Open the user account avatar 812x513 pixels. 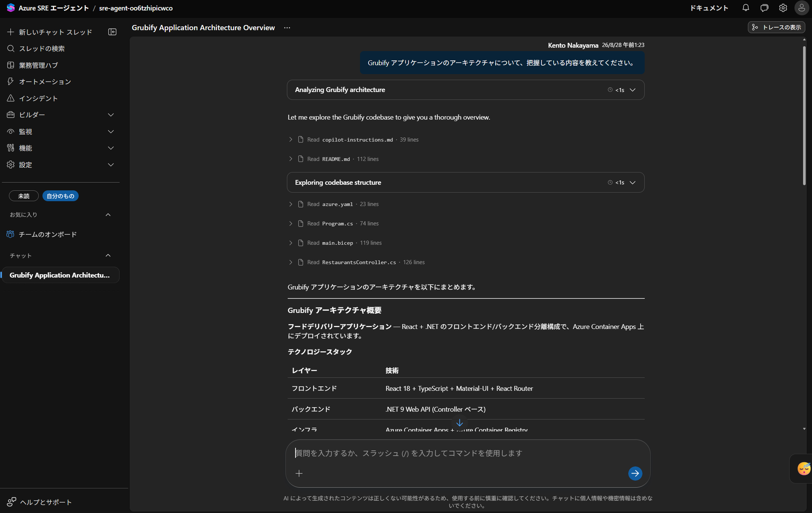(801, 8)
